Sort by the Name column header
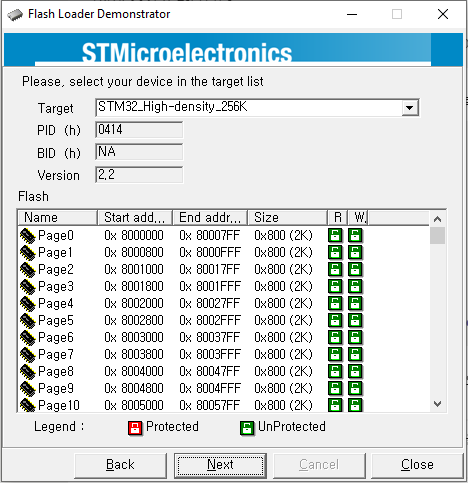Image resolution: width=468 pixels, height=483 pixels. (57, 218)
